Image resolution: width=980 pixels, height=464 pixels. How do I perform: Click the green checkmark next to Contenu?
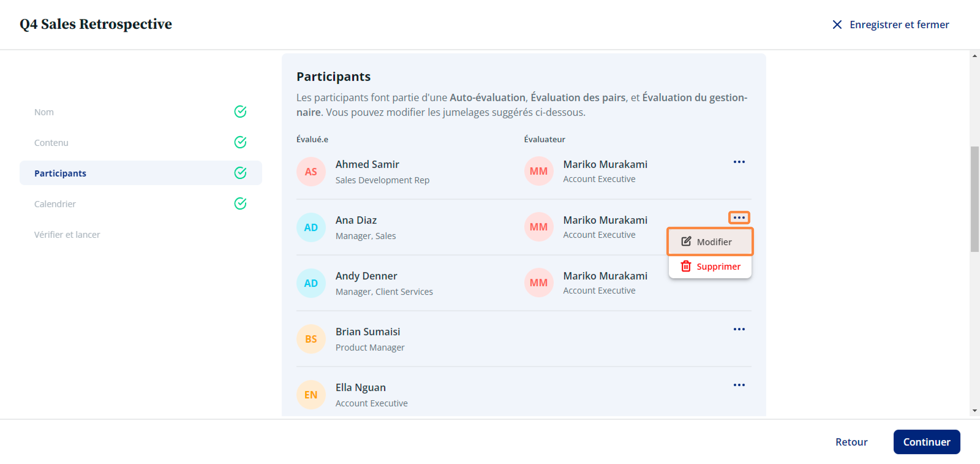coord(240,143)
